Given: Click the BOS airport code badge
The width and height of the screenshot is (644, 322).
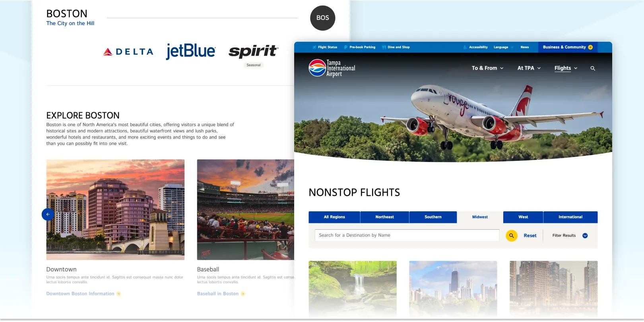Looking at the screenshot, I should tap(323, 18).
